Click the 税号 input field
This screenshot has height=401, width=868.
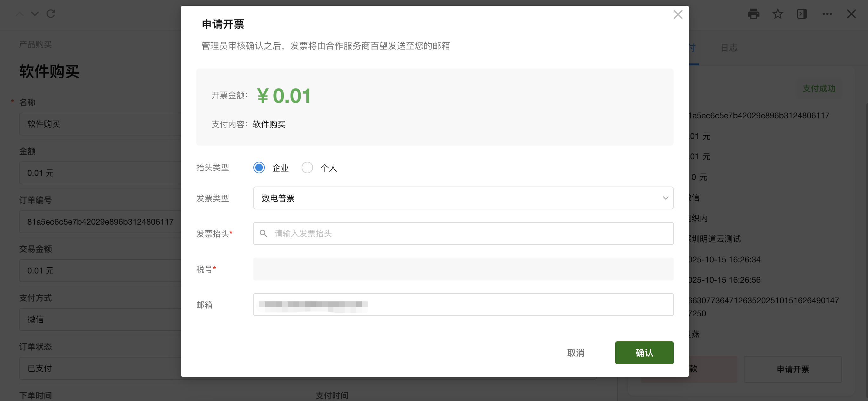coord(463,269)
